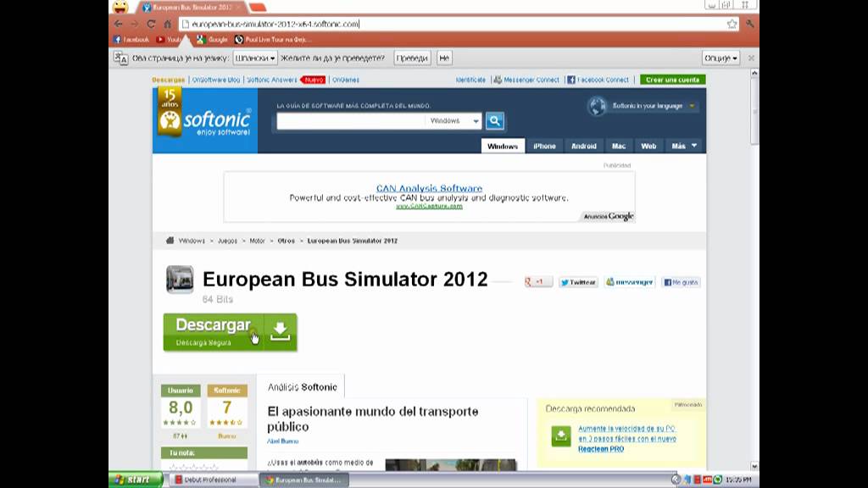868x488 pixels.
Task: Select the Mac platform tab
Action: 618,146
